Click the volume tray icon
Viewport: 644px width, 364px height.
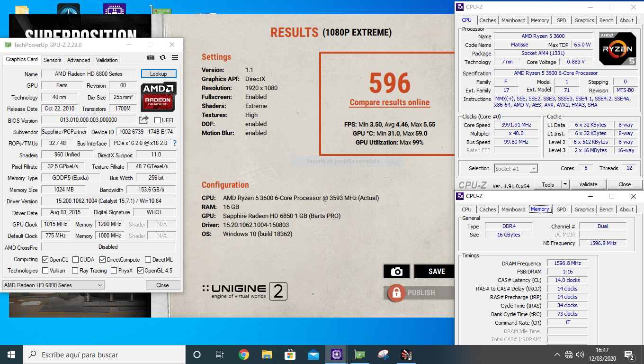point(580,355)
